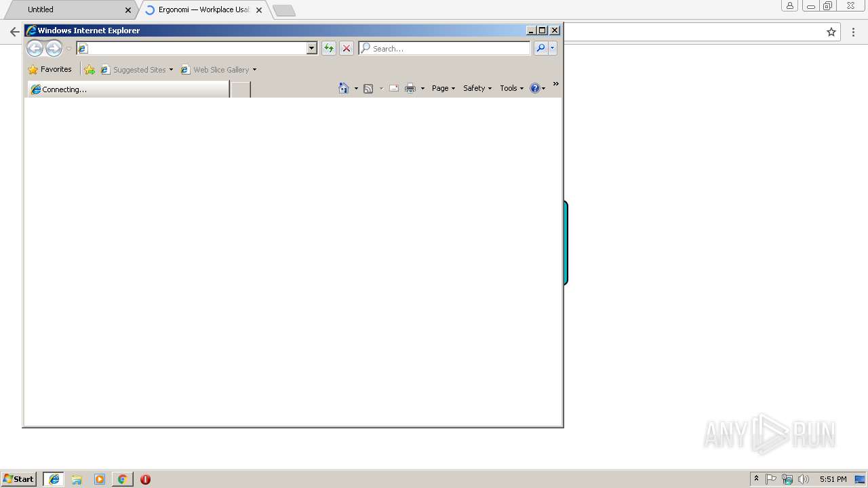The width and height of the screenshot is (868, 488).
Task: Open Chrome menu three dots
Action: coord(854,32)
